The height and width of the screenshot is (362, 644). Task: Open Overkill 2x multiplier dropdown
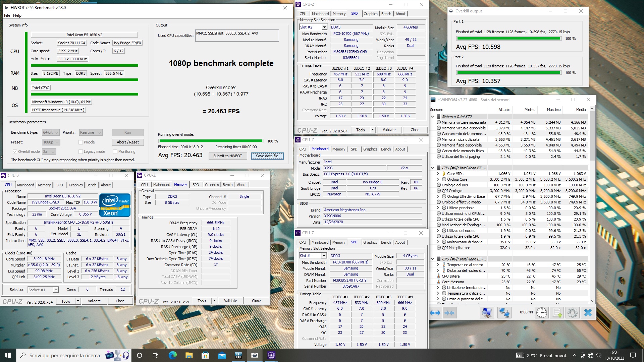click(49, 152)
